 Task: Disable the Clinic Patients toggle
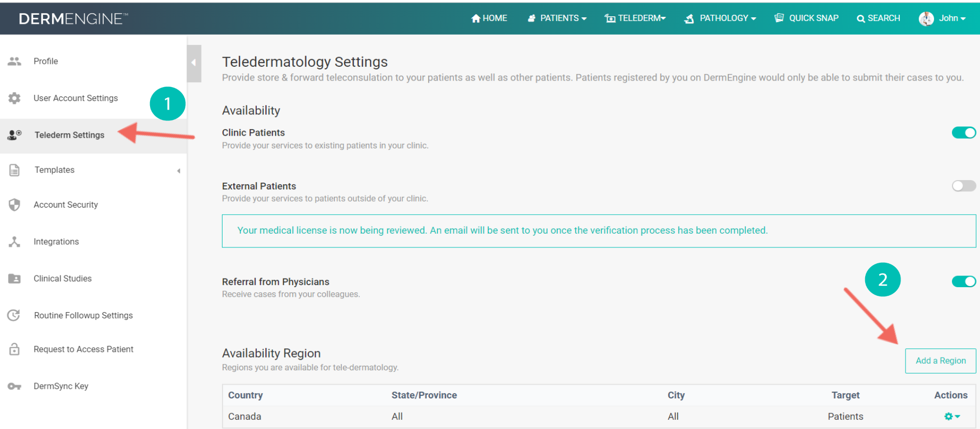964,133
